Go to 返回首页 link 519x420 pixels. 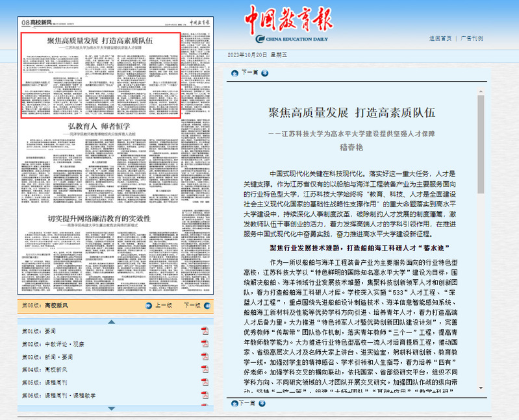pyautogui.click(x=440, y=38)
